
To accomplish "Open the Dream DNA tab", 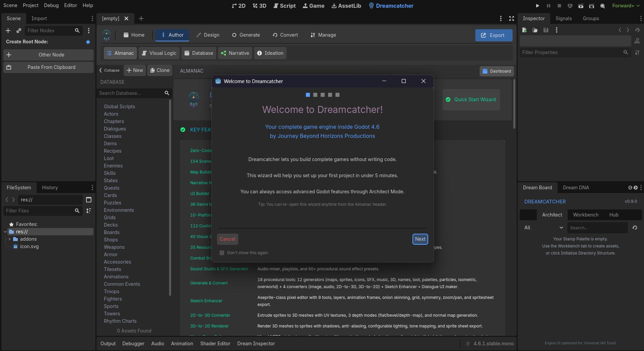I will [576, 188].
